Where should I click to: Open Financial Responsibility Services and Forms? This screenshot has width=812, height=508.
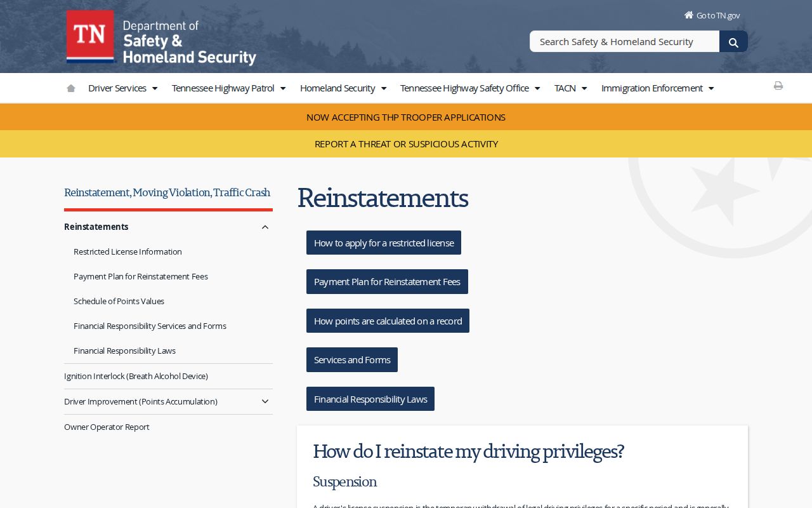coord(150,326)
